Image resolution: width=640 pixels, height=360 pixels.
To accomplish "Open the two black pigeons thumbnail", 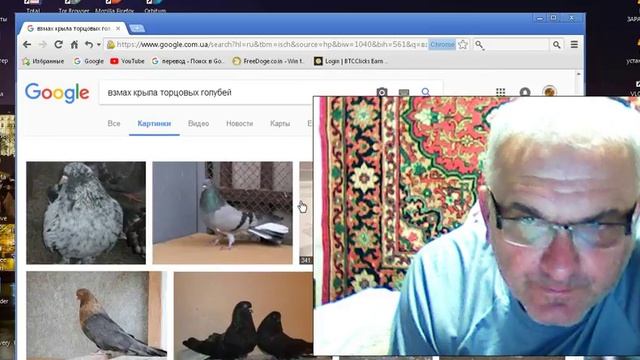I will (243, 315).
